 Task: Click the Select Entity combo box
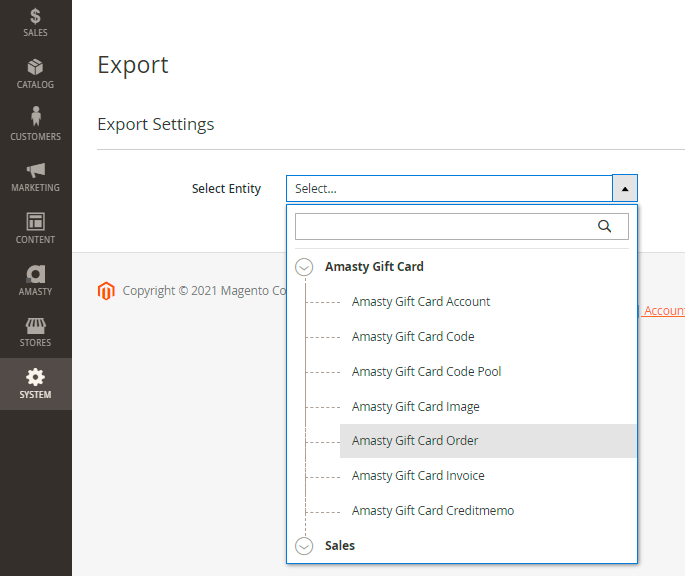pyautogui.click(x=449, y=188)
